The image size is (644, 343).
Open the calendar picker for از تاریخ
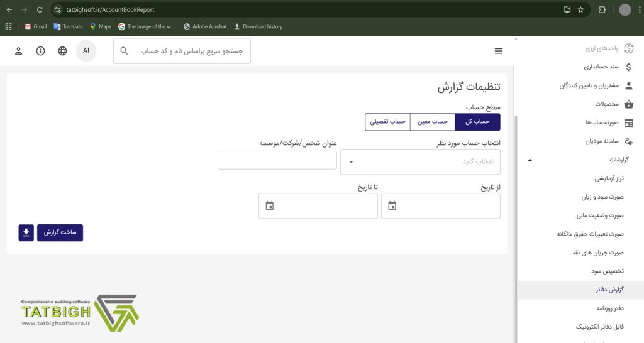coord(392,206)
